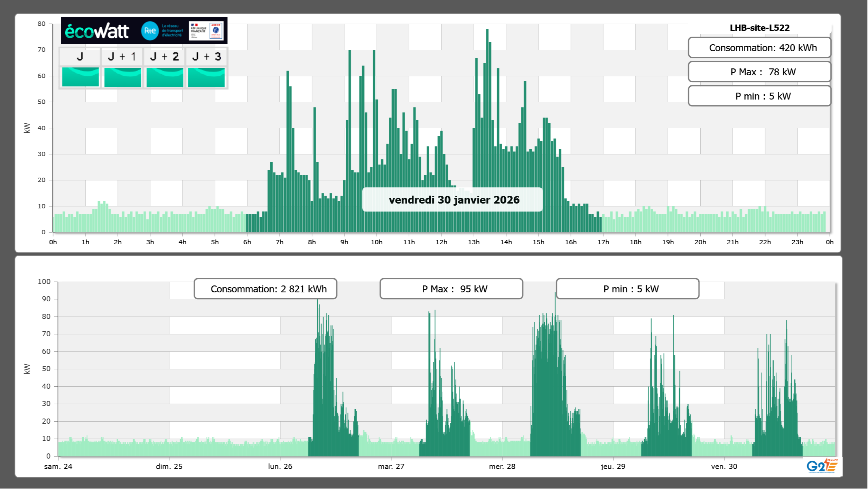Click the LHB-site-L522 site title
The width and height of the screenshot is (868, 489).
pos(759,28)
